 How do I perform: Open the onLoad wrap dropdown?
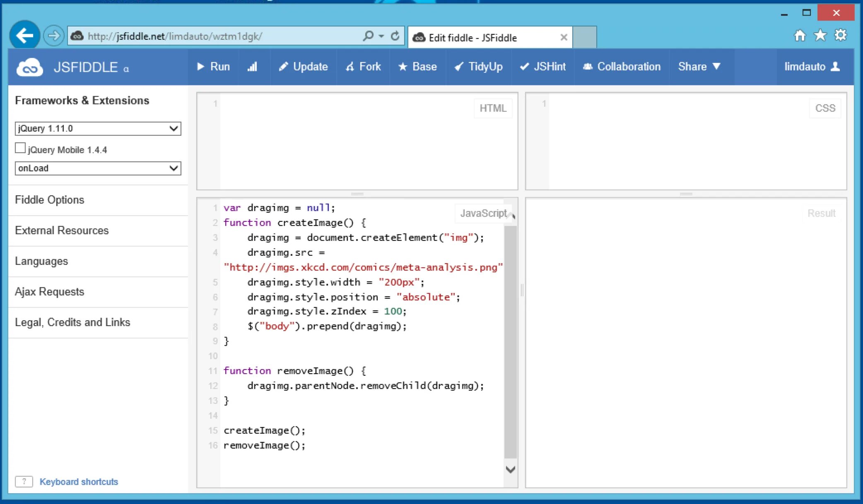pyautogui.click(x=98, y=168)
